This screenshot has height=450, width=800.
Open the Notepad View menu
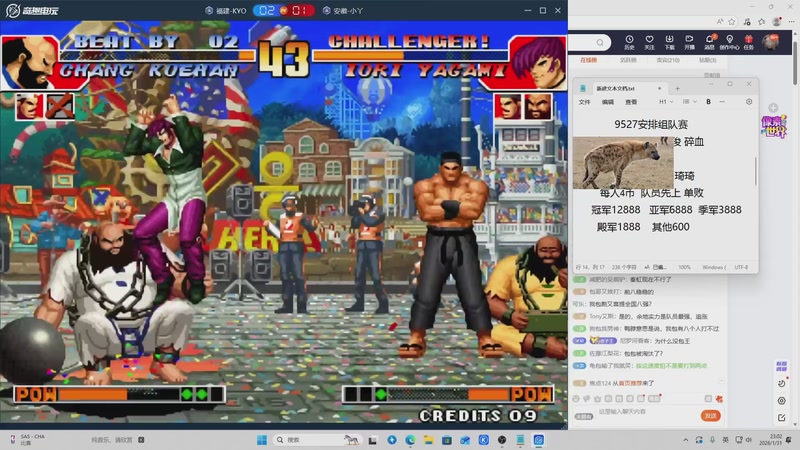coord(631,102)
